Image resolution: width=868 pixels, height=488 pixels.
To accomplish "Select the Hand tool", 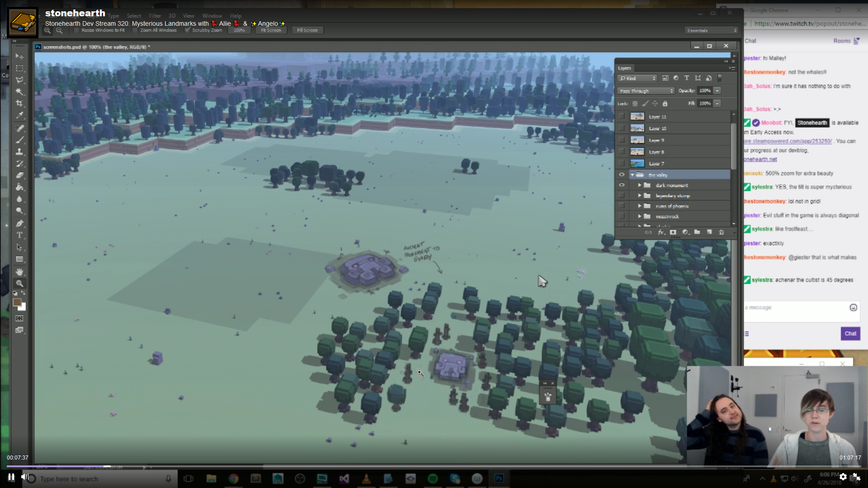I will tap(19, 272).
